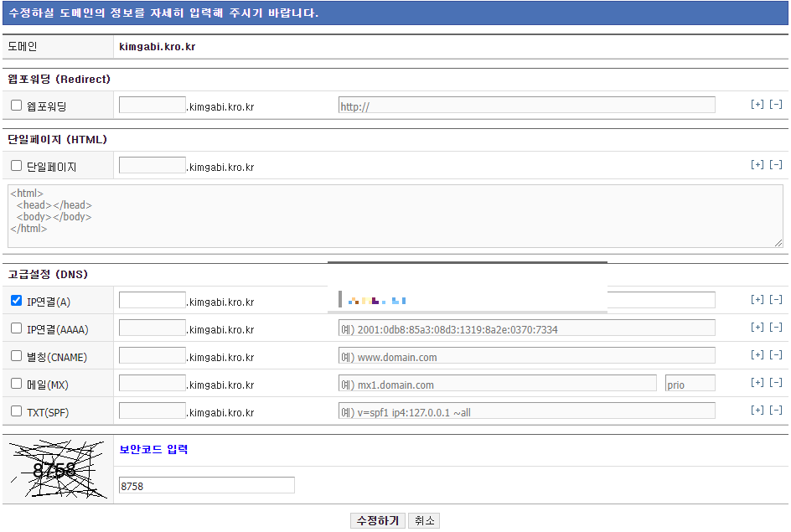Remove a row with [-] for 단일페이지
The image size is (791, 532).
click(x=776, y=165)
